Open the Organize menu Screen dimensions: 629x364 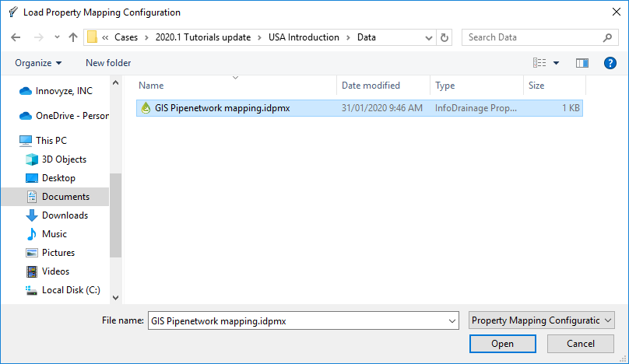click(37, 63)
